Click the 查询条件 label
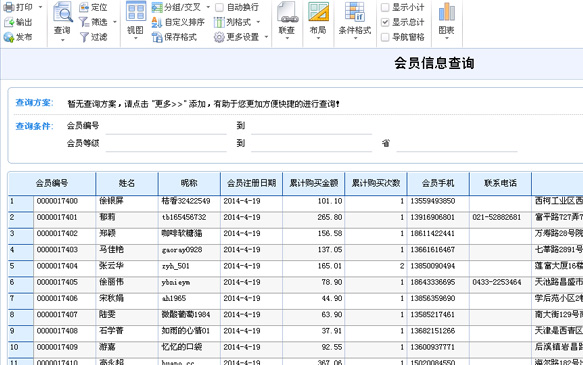The height and width of the screenshot is (365, 583). click(34, 126)
